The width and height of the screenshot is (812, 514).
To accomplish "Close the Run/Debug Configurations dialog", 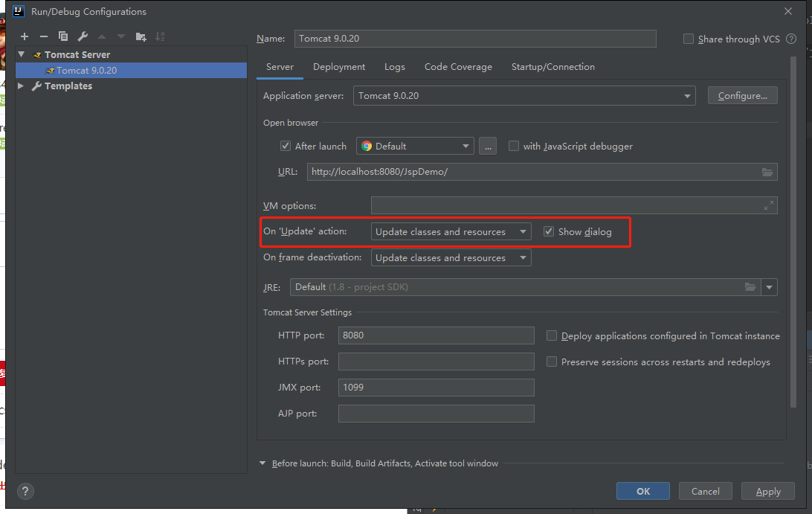I will (x=788, y=11).
